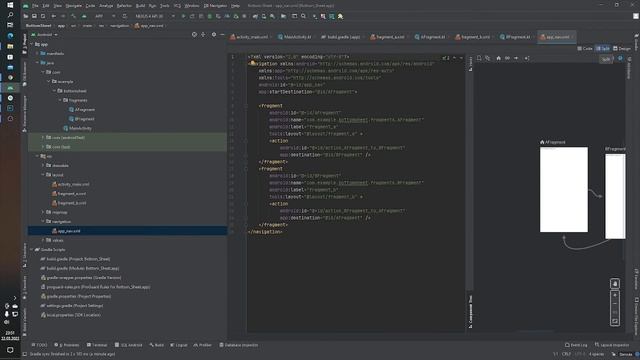Collapse the app module tree node
The width and height of the screenshot is (640, 360).
pos(32,44)
